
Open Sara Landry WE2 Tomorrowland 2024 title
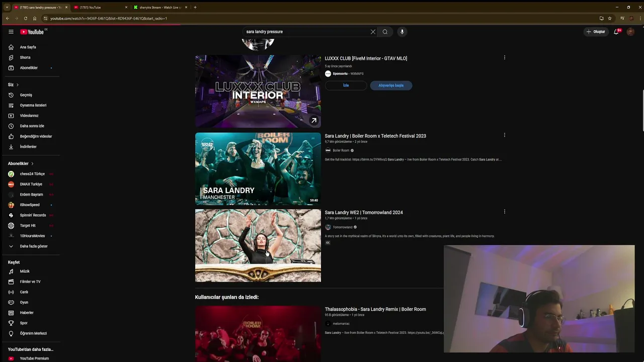click(x=364, y=213)
